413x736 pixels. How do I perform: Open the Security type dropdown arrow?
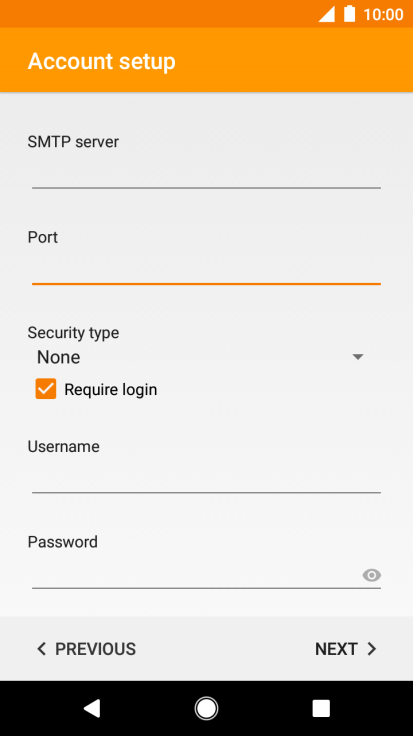tap(358, 357)
